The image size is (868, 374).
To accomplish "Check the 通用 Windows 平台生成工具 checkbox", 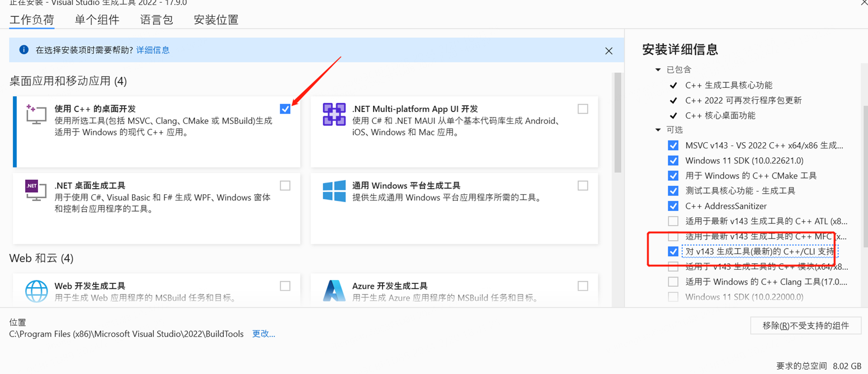I will [583, 185].
